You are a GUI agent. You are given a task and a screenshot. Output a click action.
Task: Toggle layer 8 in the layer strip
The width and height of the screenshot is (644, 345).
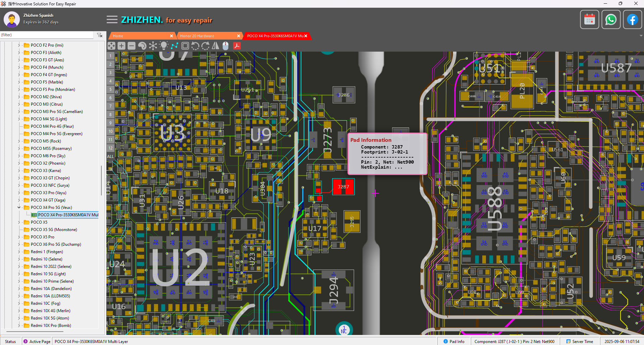(x=110, y=115)
